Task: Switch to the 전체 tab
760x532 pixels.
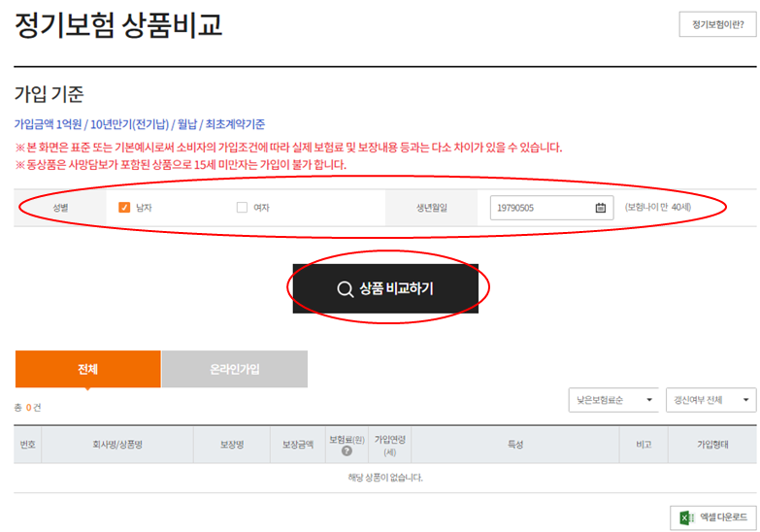Action: point(87,369)
